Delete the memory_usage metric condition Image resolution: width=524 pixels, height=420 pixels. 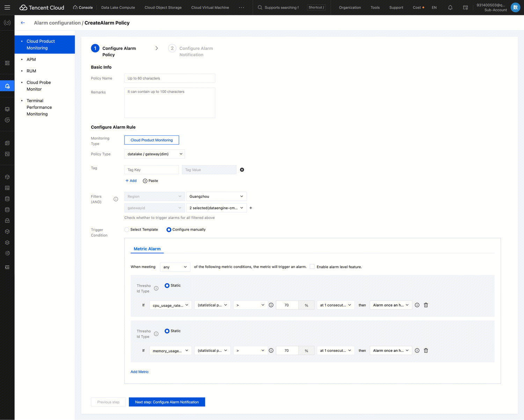(x=426, y=351)
